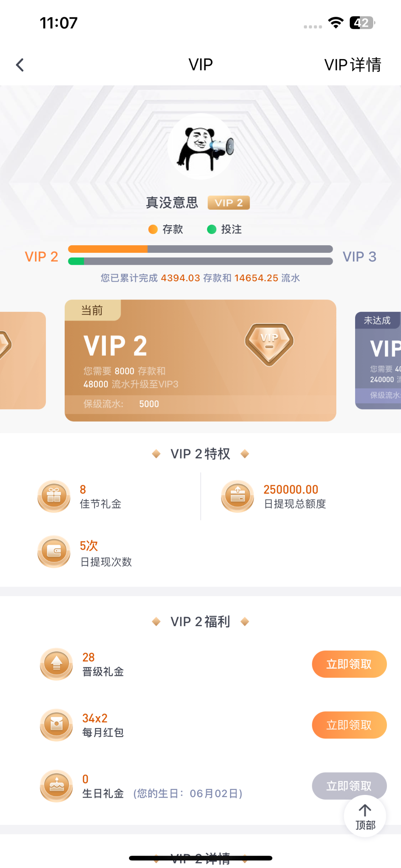
Task: Claim the 每月红包 reward with 立即领取
Action: 349,725
